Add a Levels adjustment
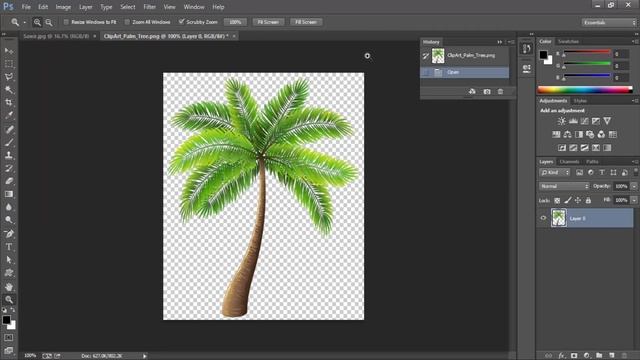The image size is (640, 360). pos(573,121)
